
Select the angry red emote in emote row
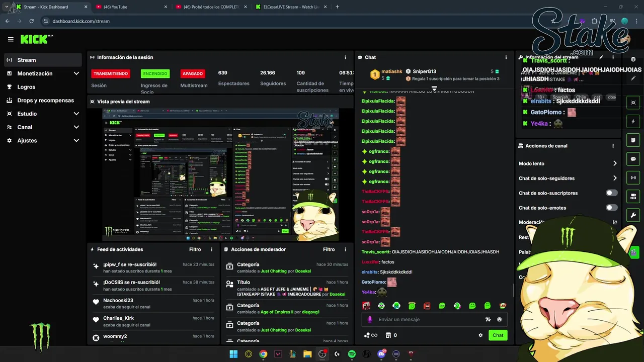click(x=427, y=305)
